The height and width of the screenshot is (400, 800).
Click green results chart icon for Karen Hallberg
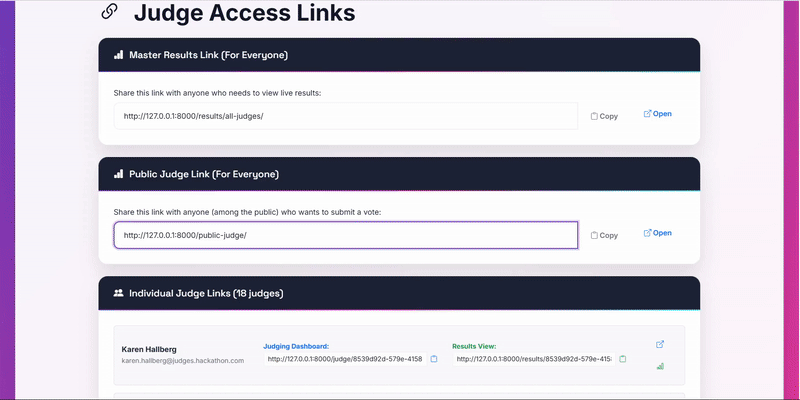[x=660, y=367]
